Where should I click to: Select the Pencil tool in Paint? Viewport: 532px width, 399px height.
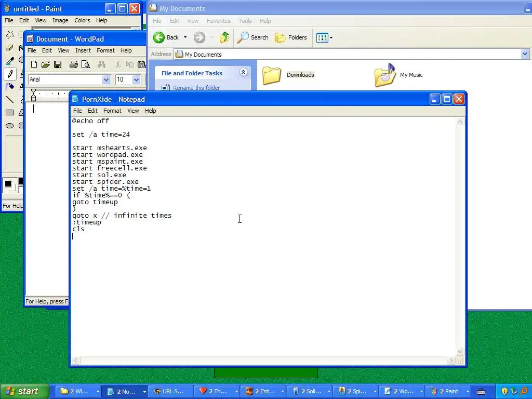click(x=9, y=74)
